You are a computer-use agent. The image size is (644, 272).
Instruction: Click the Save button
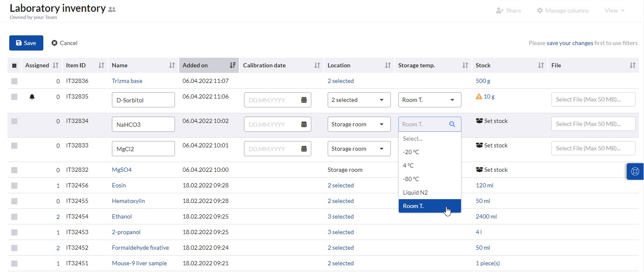point(26,43)
